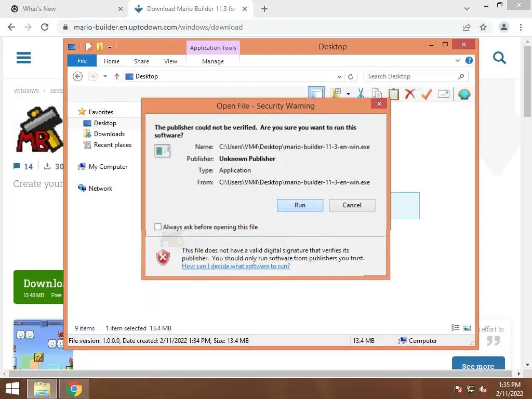Open Windows Start button
This screenshot has width=532, height=399.
[12, 389]
